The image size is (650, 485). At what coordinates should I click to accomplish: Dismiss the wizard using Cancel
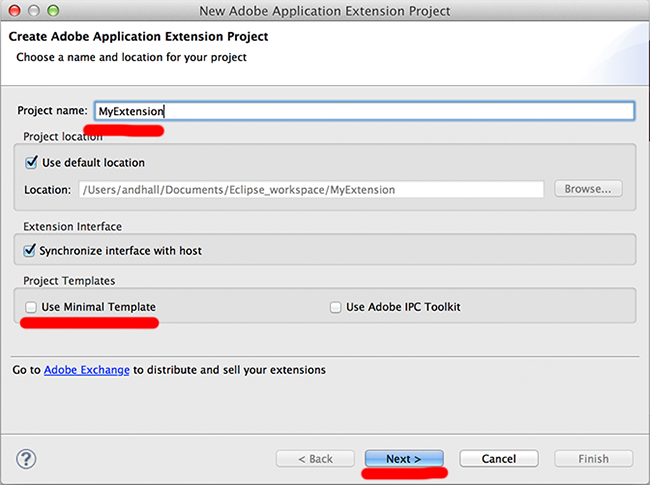(499, 458)
